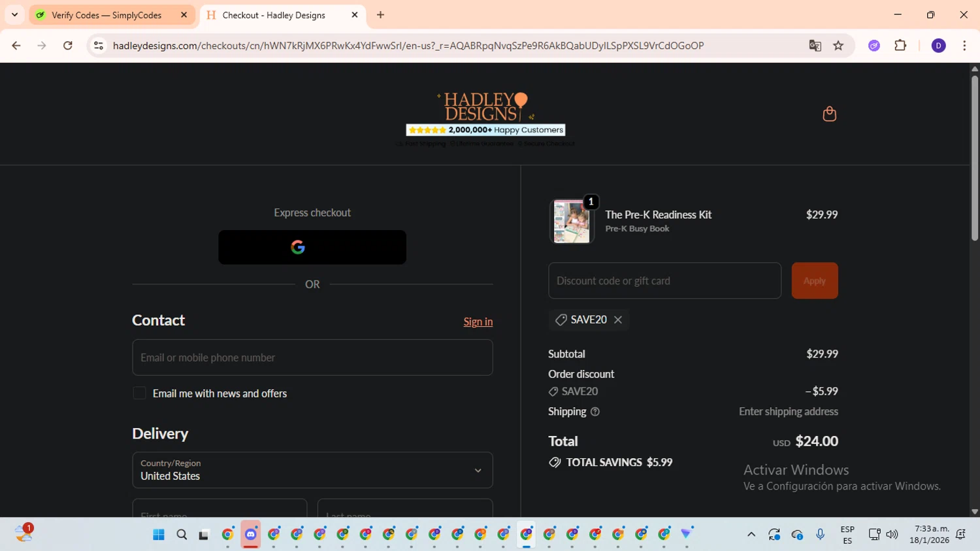View site information icon in address bar
This screenshot has height=551, width=980.
[x=99, y=46]
